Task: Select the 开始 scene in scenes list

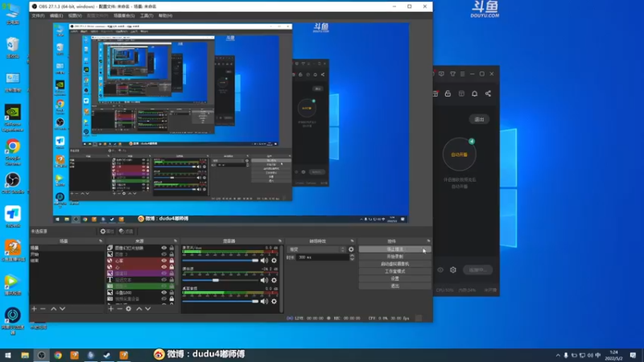Action: [66, 254]
